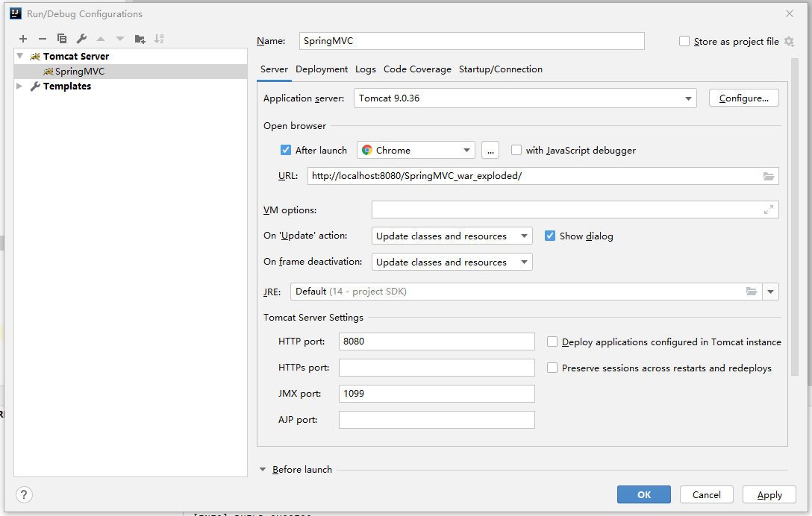The image size is (812, 516).
Task: Click the HTTP port field
Action: [437, 342]
